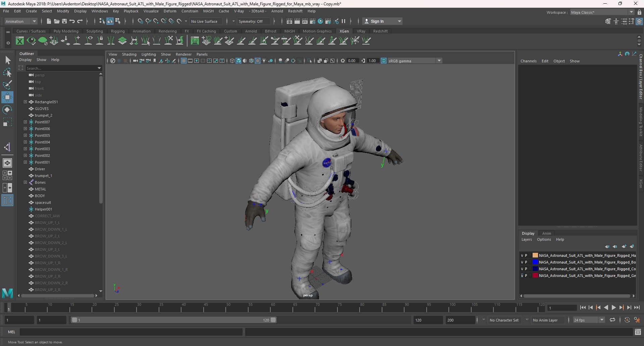
Task: Switch to four view layout
Action: point(7,175)
